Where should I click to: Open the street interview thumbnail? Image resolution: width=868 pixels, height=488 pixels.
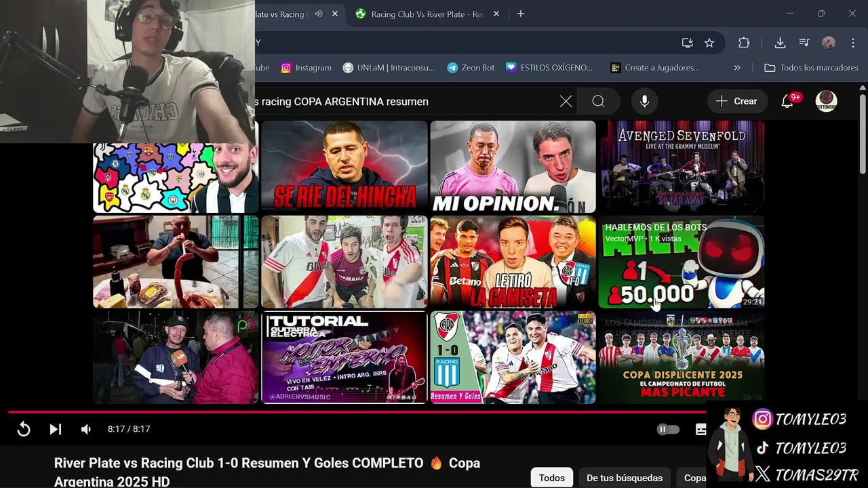tap(176, 357)
